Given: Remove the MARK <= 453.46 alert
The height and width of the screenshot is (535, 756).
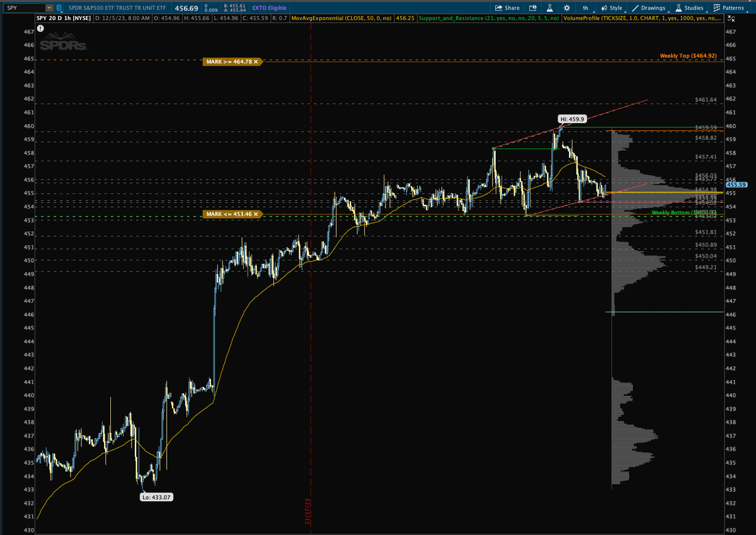Looking at the screenshot, I should point(256,214).
